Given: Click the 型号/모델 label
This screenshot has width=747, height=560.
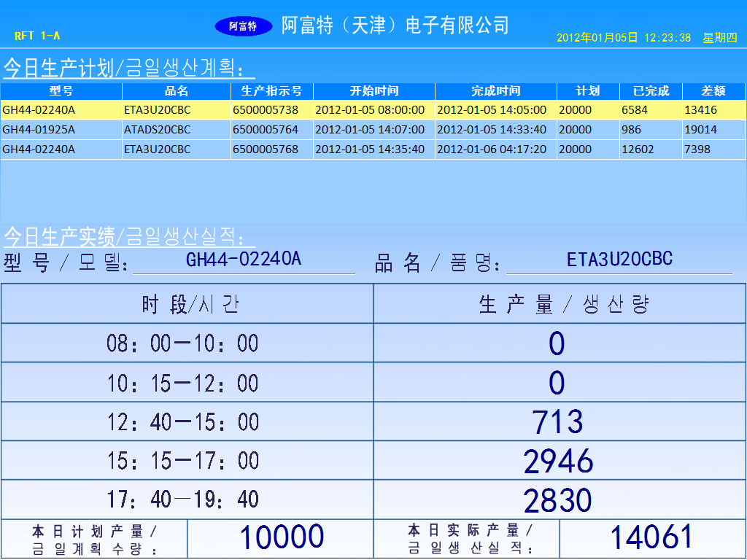Looking at the screenshot, I should click(x=66, y=262).
